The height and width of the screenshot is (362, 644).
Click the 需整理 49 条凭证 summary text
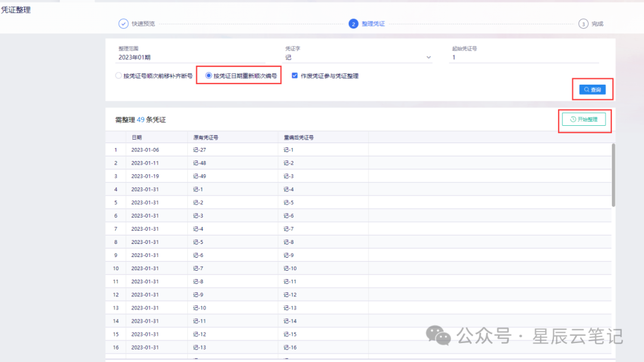[141, 120]
